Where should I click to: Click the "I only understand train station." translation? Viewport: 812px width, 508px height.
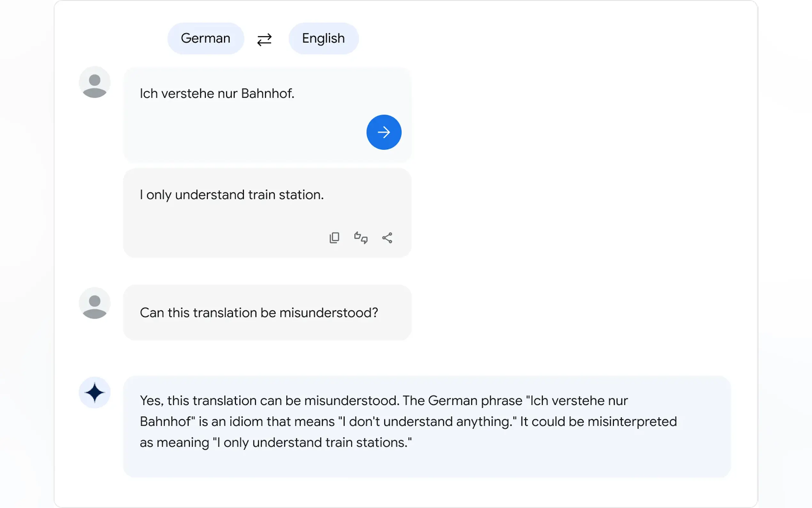[232, 195]
